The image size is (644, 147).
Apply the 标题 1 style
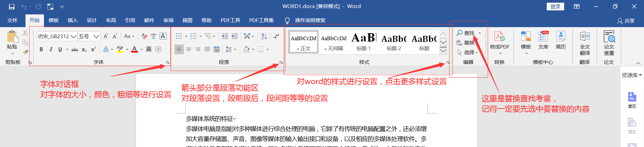[x=364, y=42]
